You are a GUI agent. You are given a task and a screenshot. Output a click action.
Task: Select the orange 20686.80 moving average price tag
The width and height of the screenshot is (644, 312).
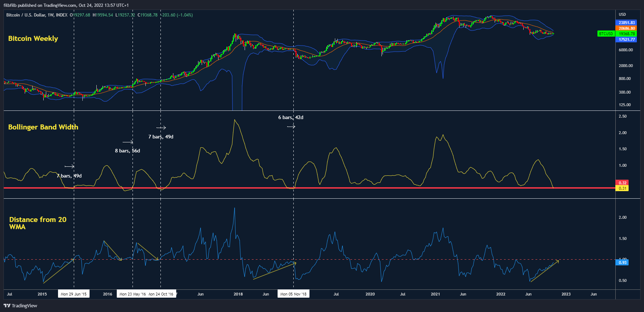626,28
